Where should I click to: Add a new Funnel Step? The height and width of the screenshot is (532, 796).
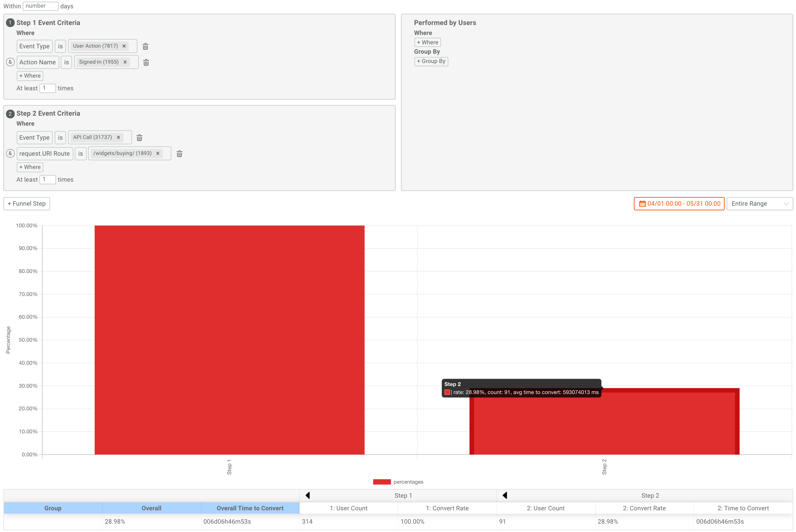26,204
